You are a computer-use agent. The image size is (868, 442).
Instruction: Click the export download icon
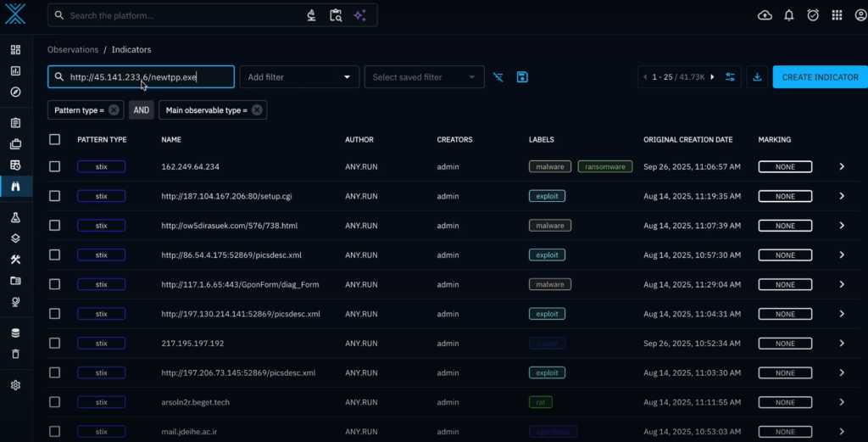[757, 77]
